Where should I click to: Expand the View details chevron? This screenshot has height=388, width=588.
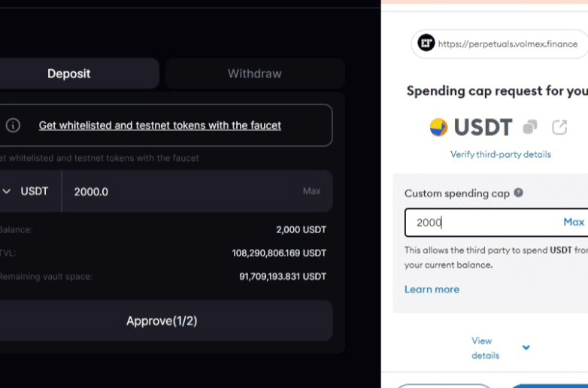526,347
